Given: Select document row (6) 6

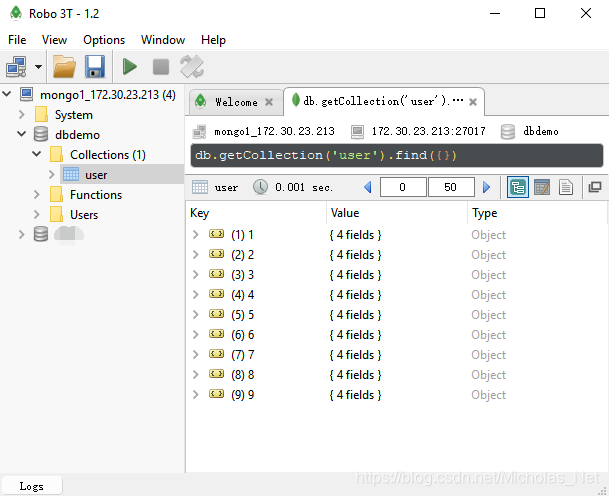Looking at the screenshot, I should click(397, 335).
